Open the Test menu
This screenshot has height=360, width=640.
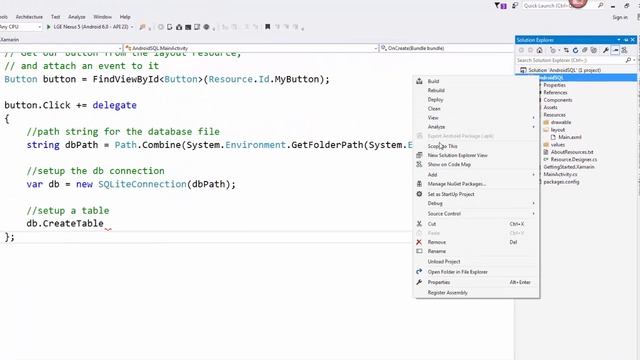(x=56, y=17)
